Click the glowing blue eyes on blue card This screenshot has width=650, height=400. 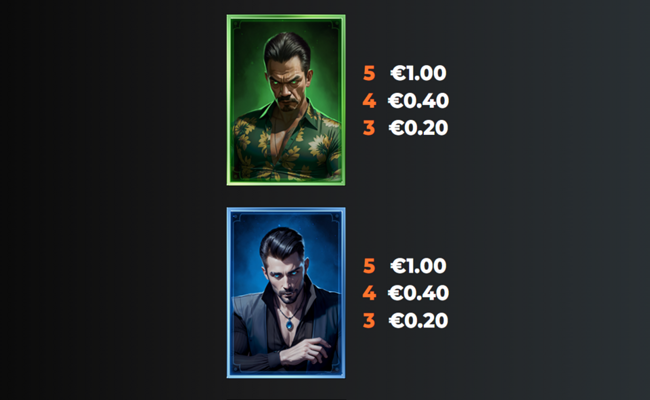click(x=286, y=274)
